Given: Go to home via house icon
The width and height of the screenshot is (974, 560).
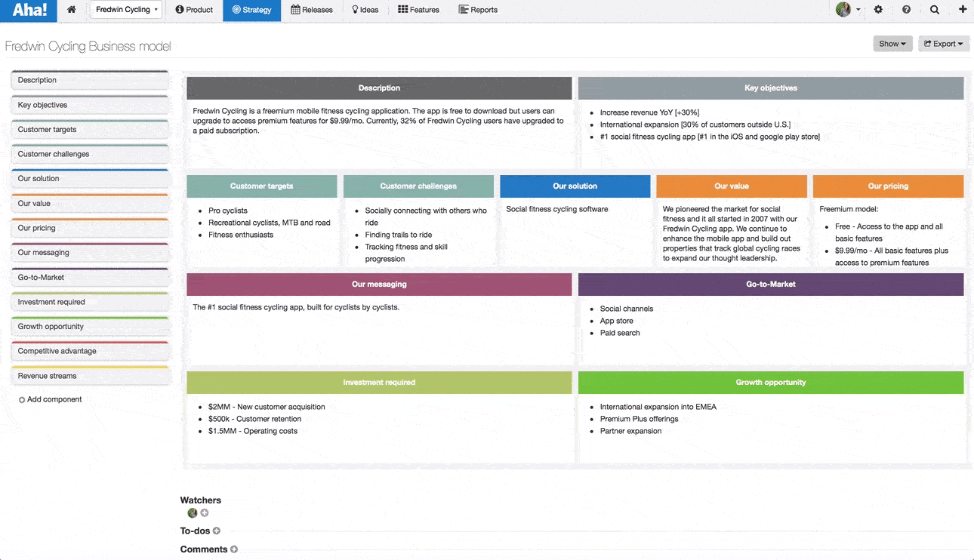Looking at the screenshot, I should (x=72, y=10).
